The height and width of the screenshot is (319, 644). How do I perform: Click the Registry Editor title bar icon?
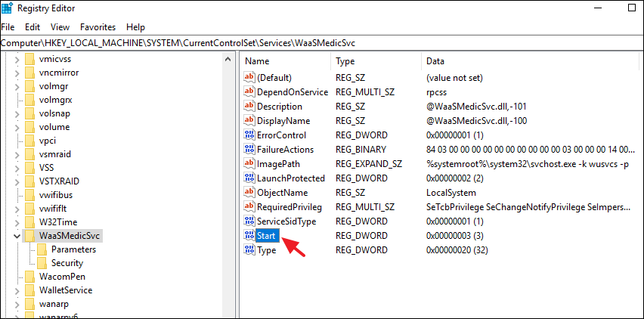[x=7, y=8]
